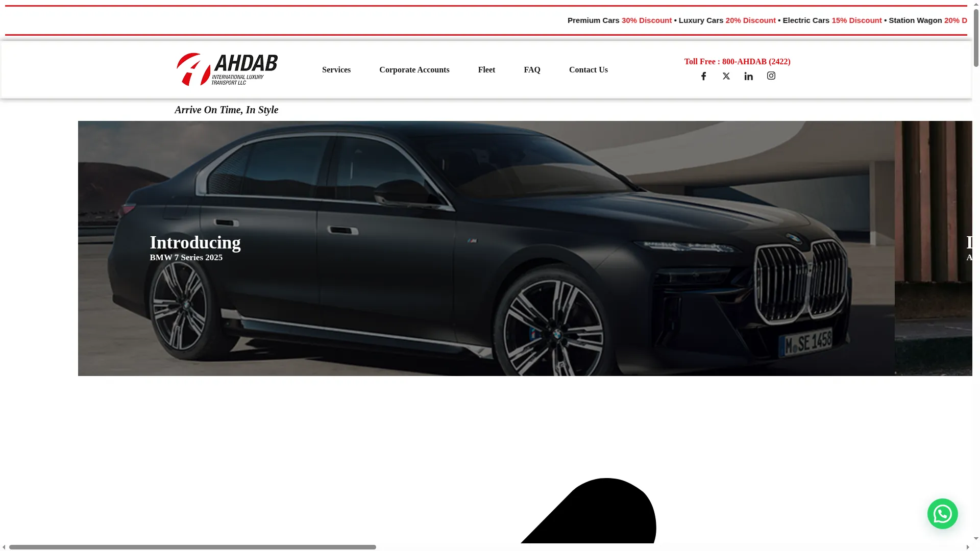Click the horizontal scrollbar thumb
The image size is (980, 551).
192,547
